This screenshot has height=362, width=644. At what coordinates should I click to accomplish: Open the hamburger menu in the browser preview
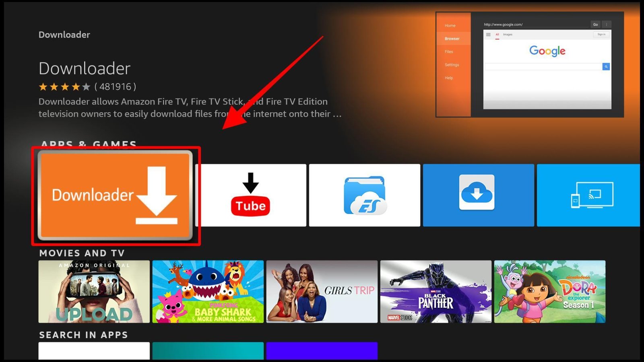[x=488, y=35]
